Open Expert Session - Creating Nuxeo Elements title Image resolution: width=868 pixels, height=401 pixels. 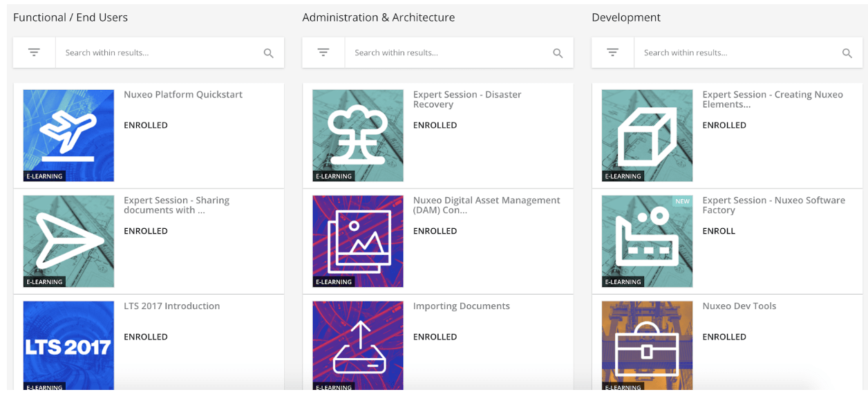(x=773, y=100)
